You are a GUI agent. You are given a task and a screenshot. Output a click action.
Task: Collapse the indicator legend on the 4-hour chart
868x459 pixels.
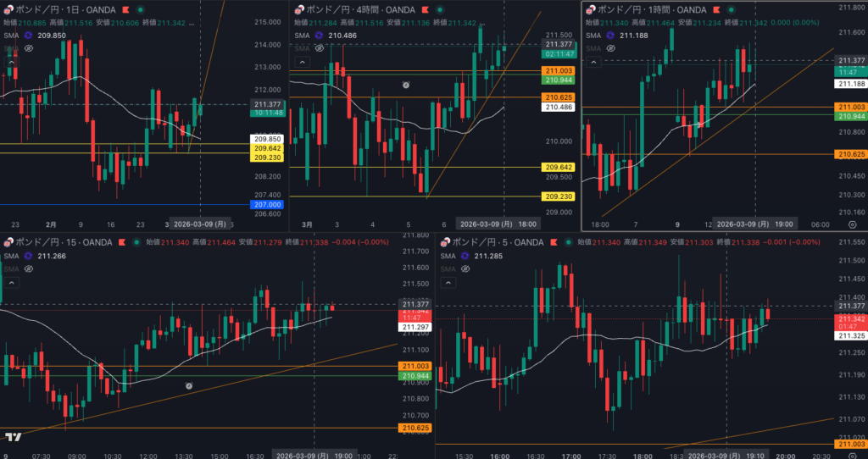click(302, 62)
